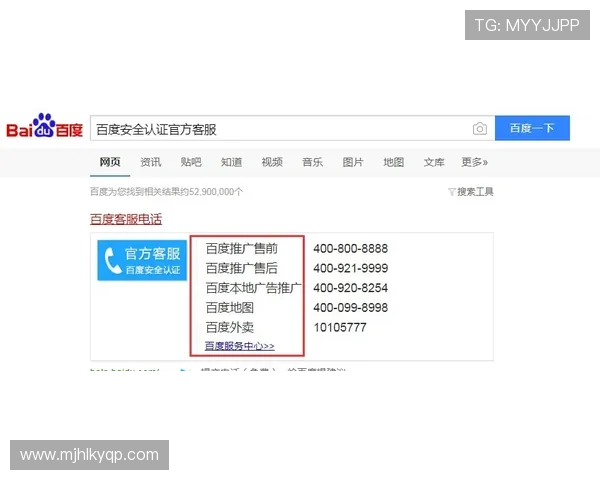Click the 百度一下 search button

click(x=532, y=128)
